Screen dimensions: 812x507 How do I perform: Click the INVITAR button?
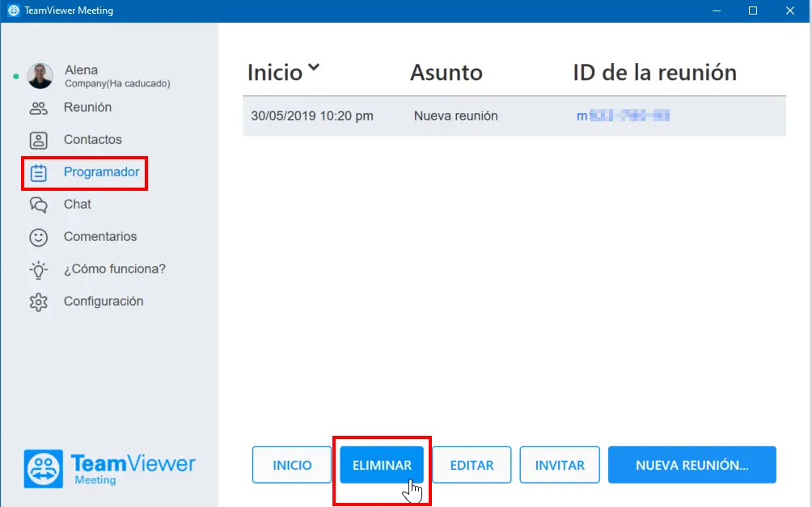(560, 465)
